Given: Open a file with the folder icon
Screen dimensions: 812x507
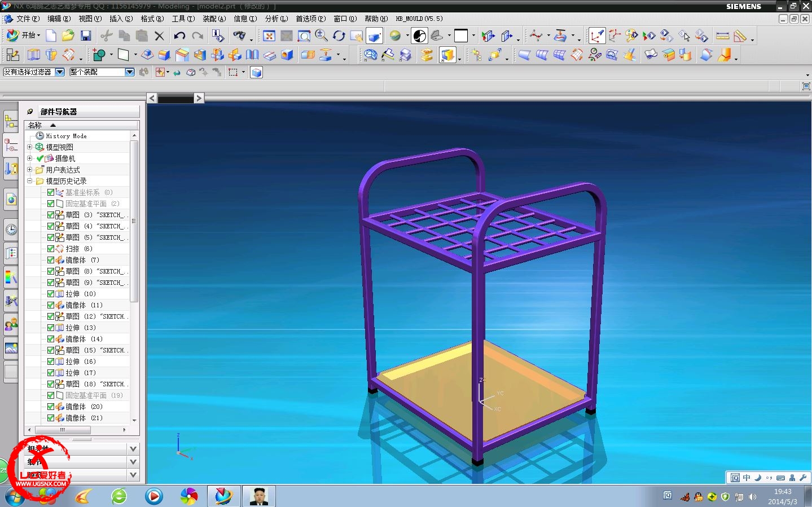Looking at the screenshot, I should pyautogui.click(x=68, y=36).
